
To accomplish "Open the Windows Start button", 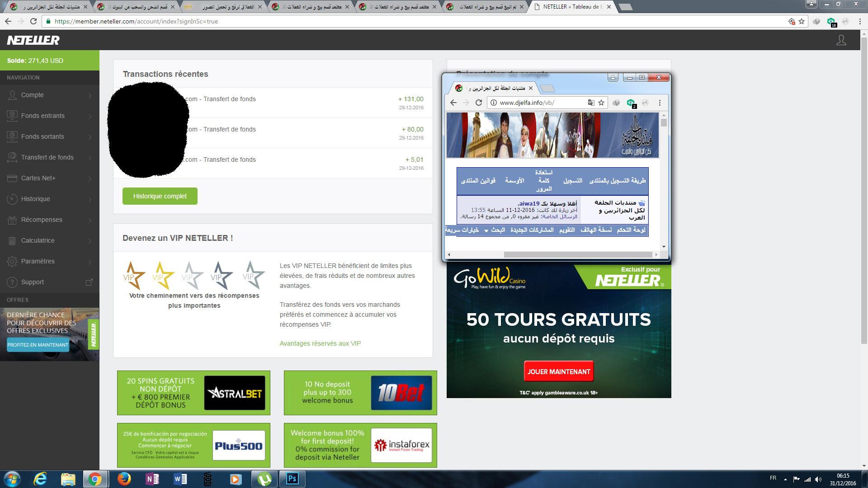I will coord(11,479).
